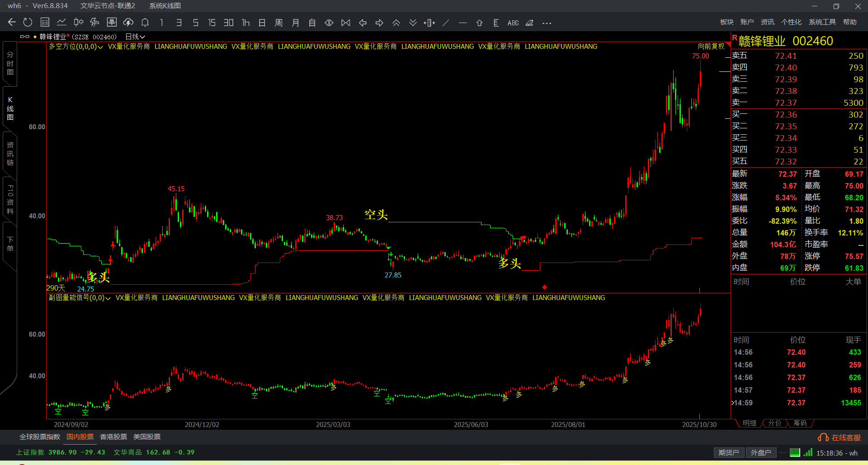The image size is (868, 465).
Task: Open the 资讯链 side tab
Action: [10, 154]
